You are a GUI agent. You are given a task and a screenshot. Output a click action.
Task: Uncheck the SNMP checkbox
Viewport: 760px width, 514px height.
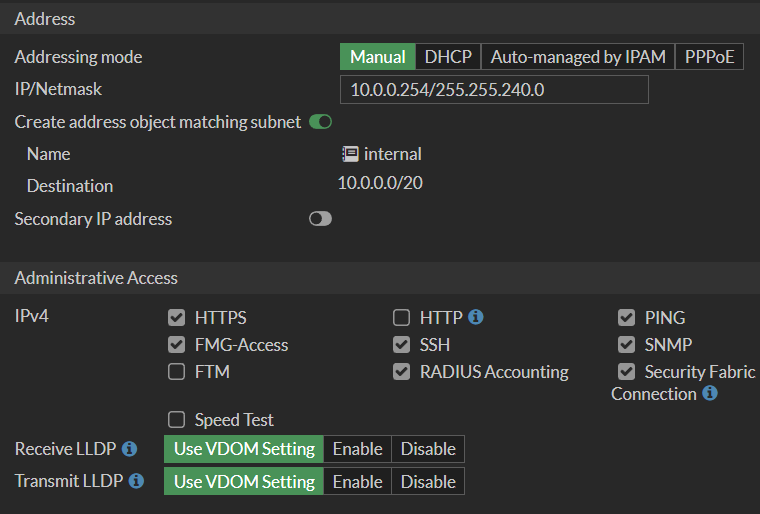[x=627, y=345]
